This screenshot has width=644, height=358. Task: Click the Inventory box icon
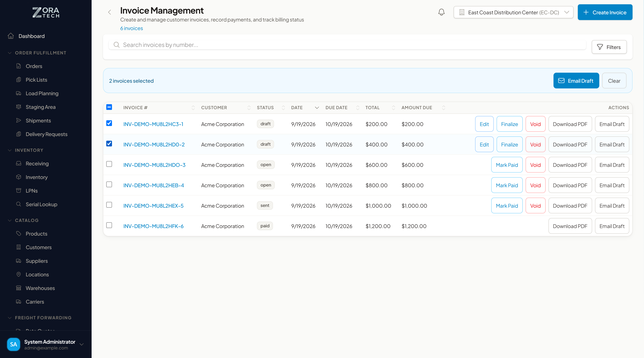click(x=18, y=177)
